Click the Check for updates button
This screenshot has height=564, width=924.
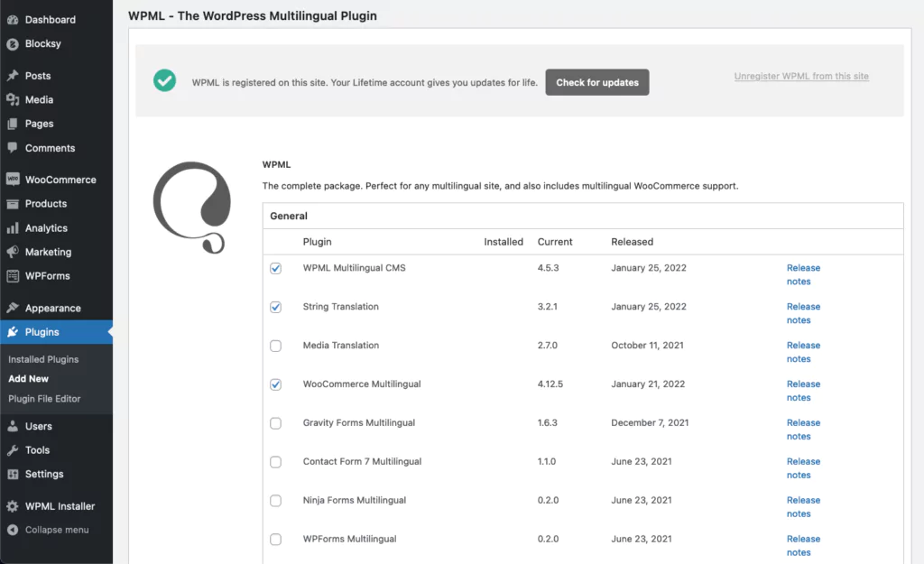[x=597, y=82]
